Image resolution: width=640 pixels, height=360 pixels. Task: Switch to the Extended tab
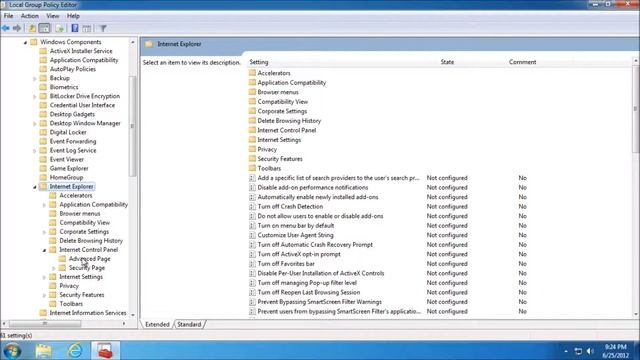[157, 324]
